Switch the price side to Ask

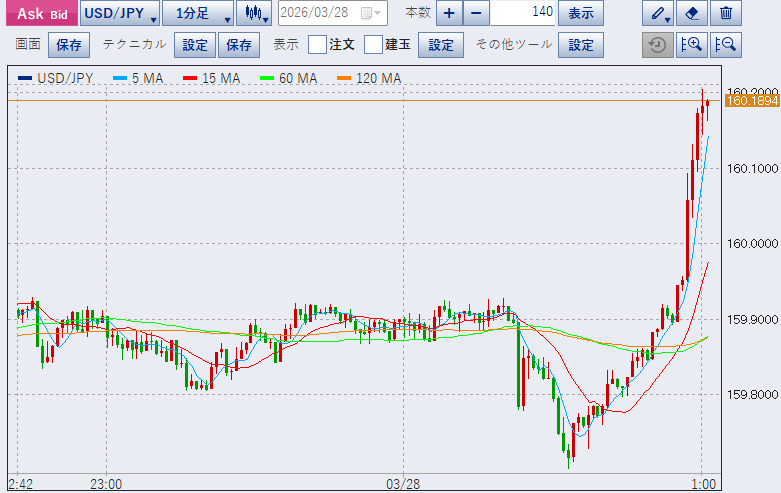tap(30, 13)
